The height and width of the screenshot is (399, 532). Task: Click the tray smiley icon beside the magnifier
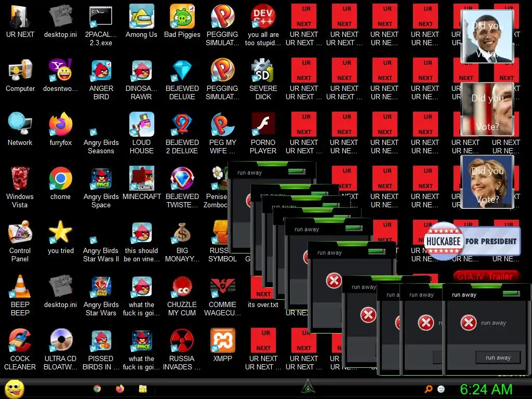pos(441,389)
